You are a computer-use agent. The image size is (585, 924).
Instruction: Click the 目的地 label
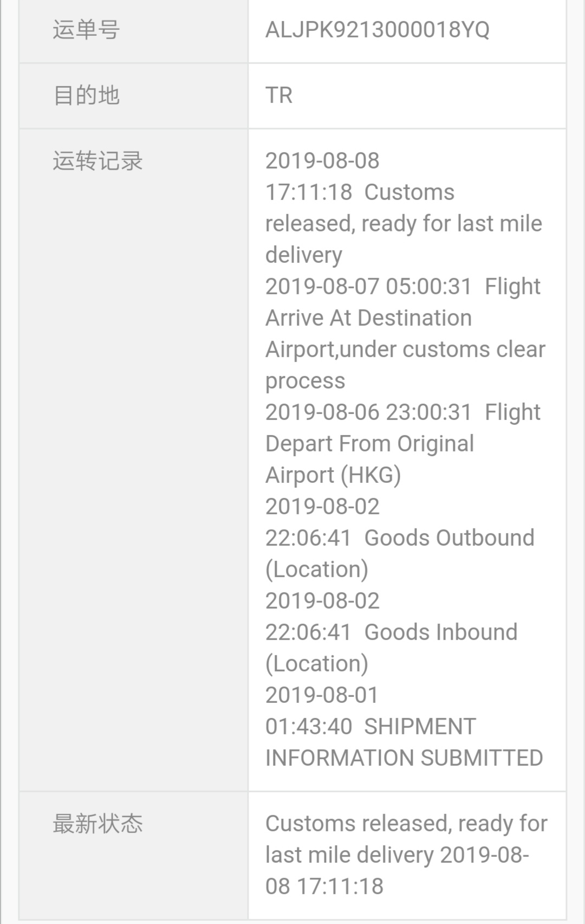point(86,95)
